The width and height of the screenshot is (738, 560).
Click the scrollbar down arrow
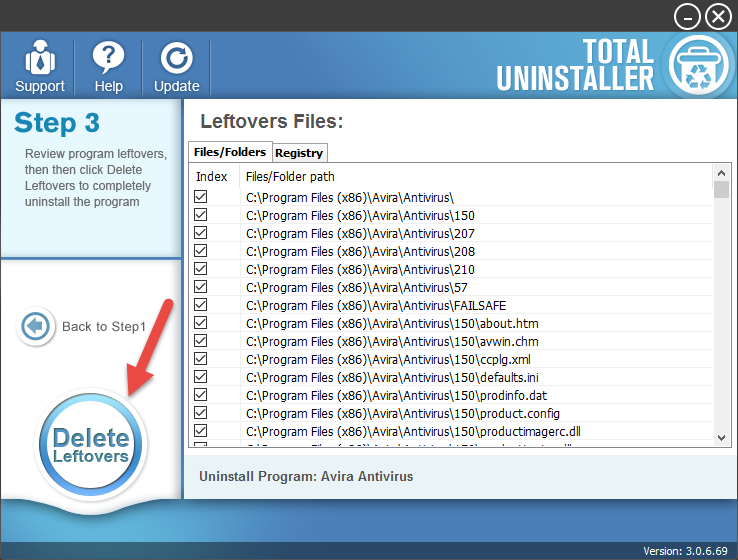click(x=721, y=438)
